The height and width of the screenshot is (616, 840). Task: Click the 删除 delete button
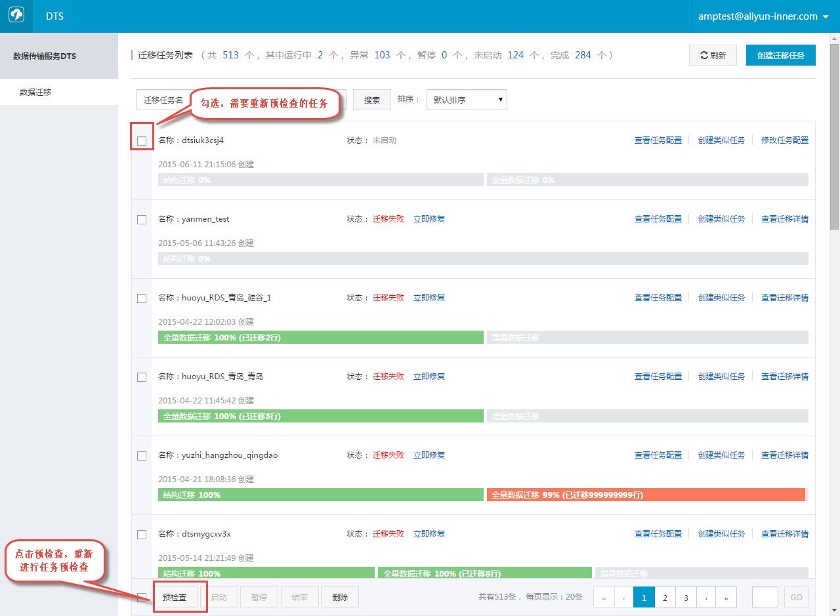click(340, 598)
